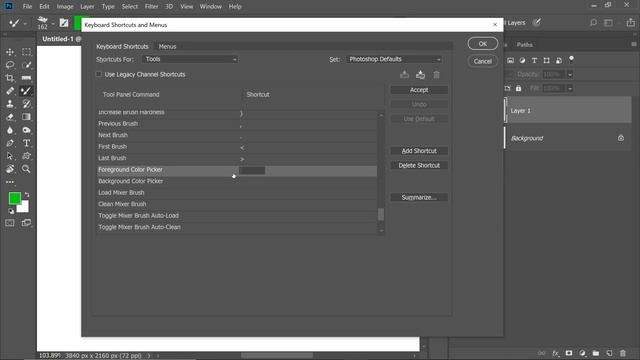Viewport: 640px width, 360px height.
Task: Select the Brush tool in toolbox
Action: tap(26, 91)
